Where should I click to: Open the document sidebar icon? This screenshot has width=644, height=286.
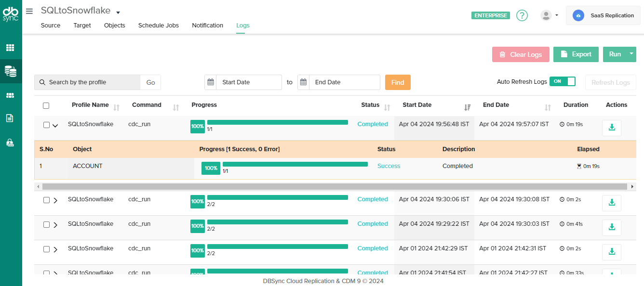10,118
